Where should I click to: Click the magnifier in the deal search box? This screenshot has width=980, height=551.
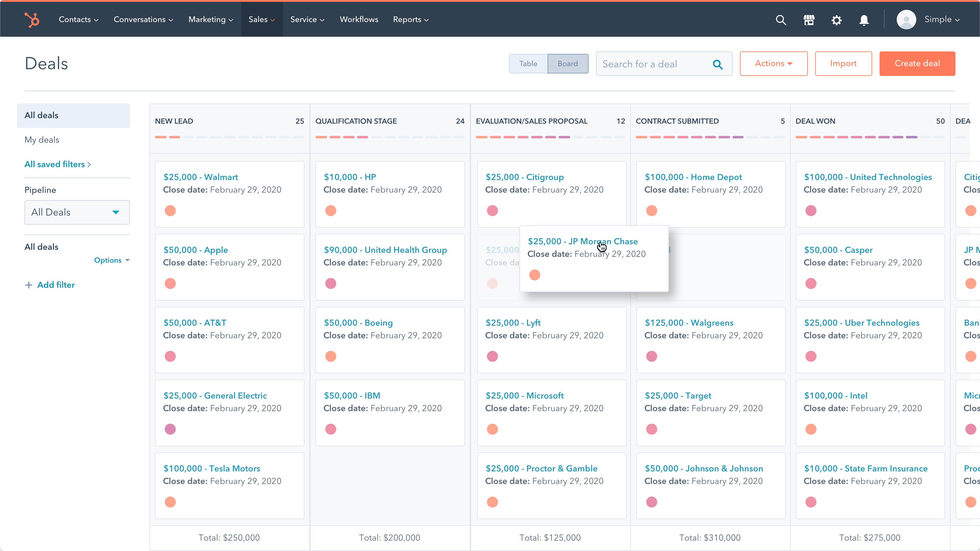[x=718, y=64]
